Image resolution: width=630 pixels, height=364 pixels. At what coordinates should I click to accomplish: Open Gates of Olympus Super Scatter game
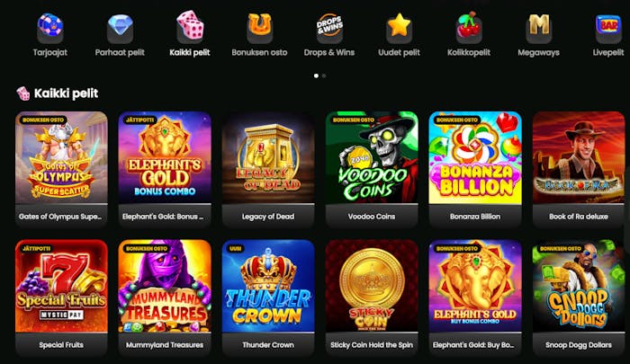(61, 169)
